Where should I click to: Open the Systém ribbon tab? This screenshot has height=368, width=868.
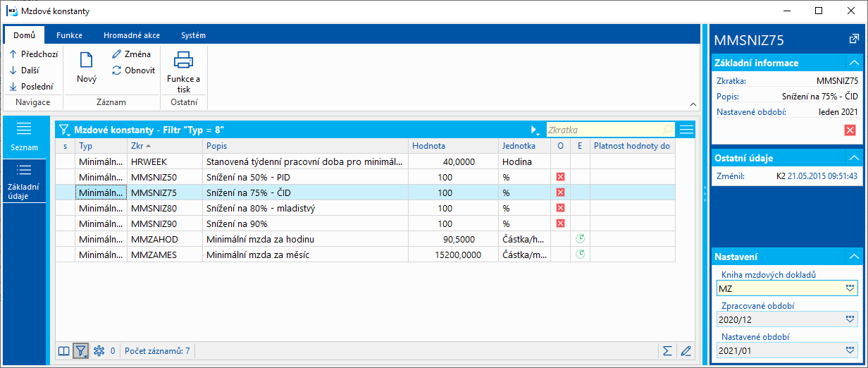[x=193, y=35]
